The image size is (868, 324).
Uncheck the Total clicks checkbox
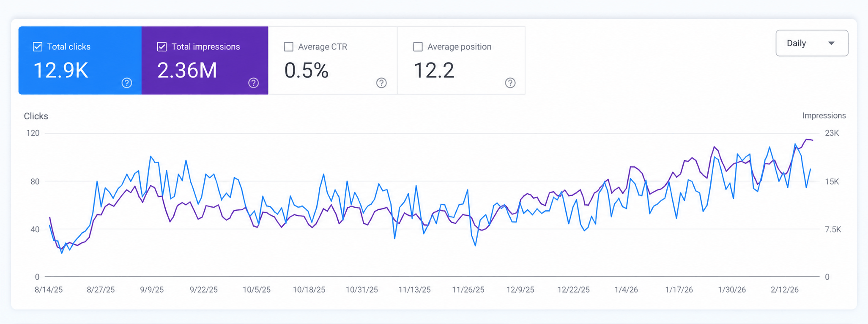38,47
